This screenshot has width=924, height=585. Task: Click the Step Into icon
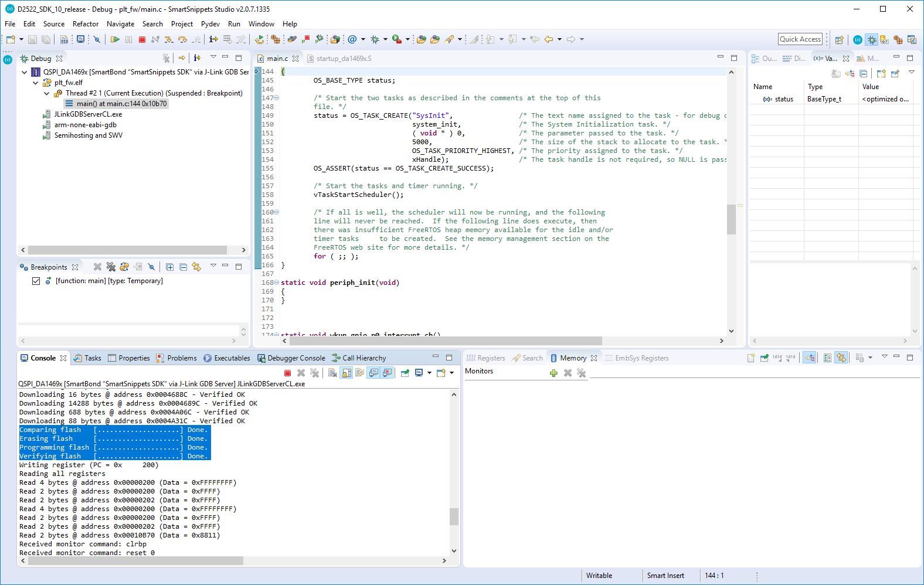[169, 39]
